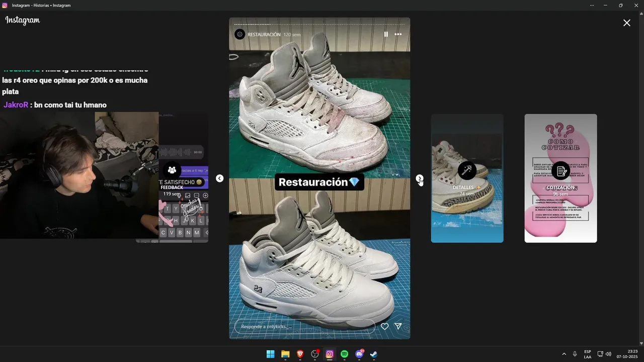Open Spotify from the taskbar

(344, 354)
